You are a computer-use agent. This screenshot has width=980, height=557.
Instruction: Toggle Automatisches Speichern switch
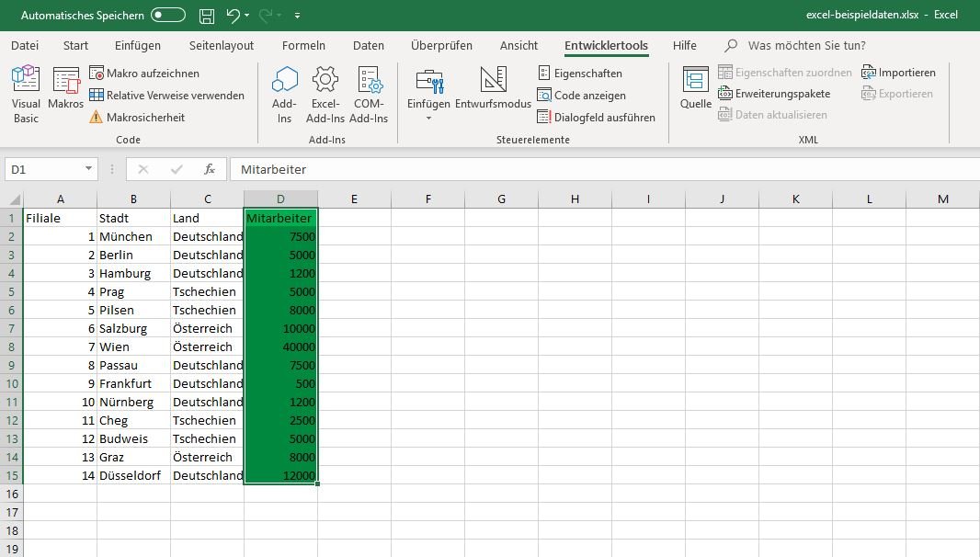pyautogui.click(x=168, y=16)
